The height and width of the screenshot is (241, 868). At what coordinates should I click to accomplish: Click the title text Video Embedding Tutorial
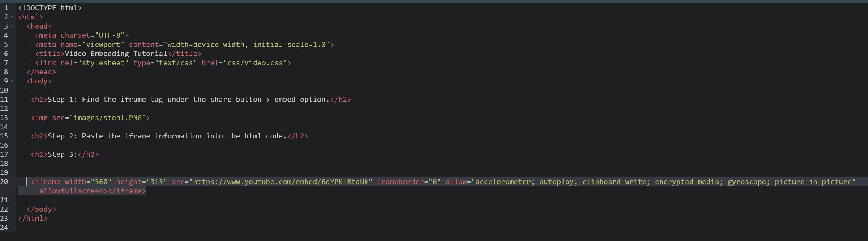pyautogui.click(x=116, y=54)
